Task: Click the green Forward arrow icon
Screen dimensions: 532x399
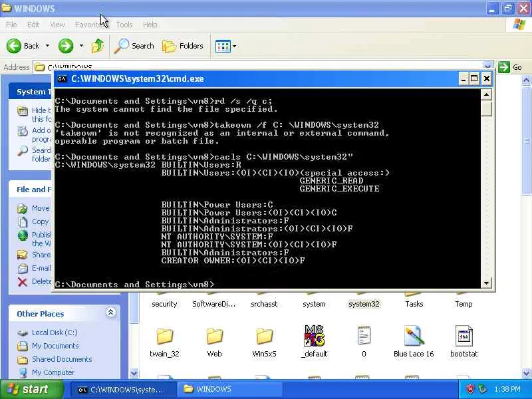Action: point(65,46)
